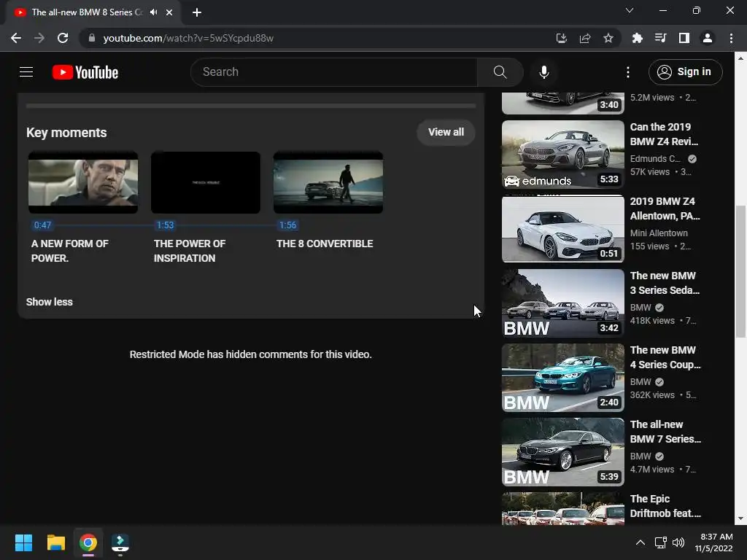Click THE POWER OF INSPIRATION title
Viewport: 747px width, 560px height.
coord(190,251)
